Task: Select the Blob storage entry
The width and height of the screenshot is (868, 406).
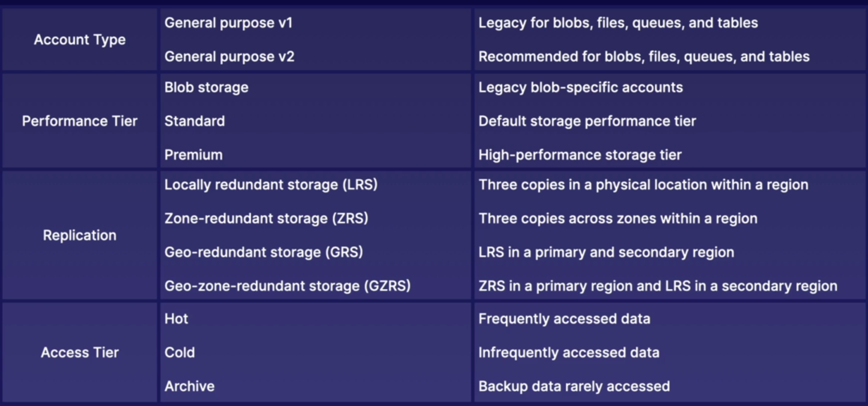Action: 206,87
